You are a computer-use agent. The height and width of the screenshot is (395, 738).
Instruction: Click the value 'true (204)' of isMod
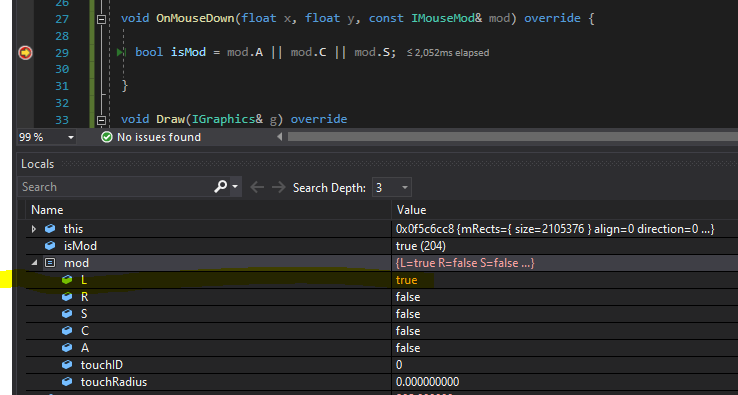[x=421, y=246]
